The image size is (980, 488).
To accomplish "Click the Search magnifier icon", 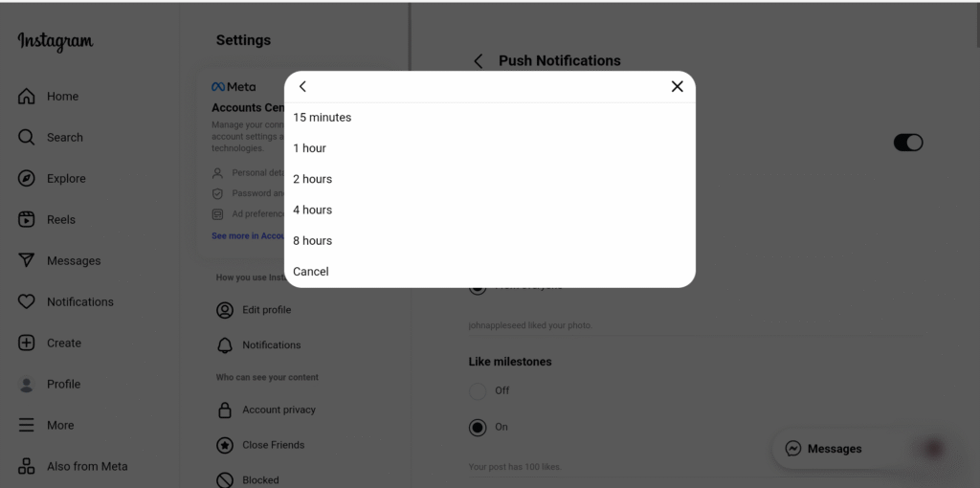I will [27, 138].
